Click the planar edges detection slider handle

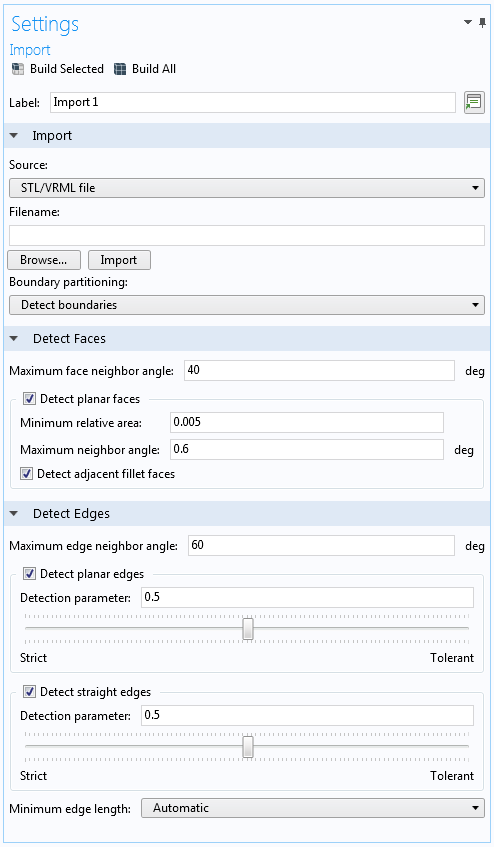click(x=248, y=629)
